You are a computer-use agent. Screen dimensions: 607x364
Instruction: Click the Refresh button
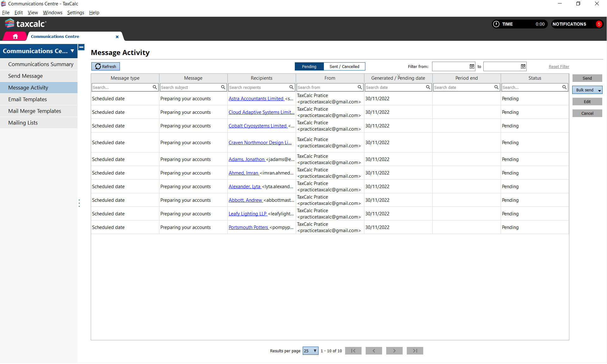click(x=106, y=66)
